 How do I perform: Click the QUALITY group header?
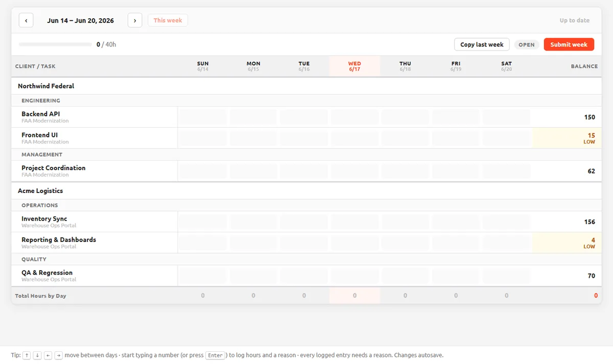(x=306, y=259)
